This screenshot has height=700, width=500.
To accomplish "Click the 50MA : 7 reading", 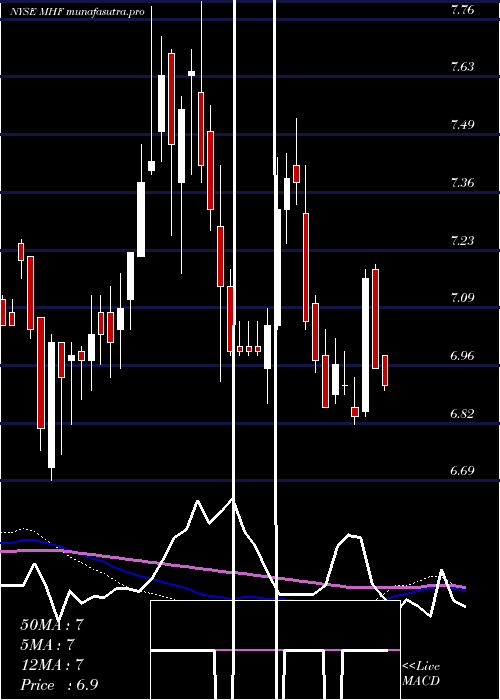I will click(x=52, y=625).
